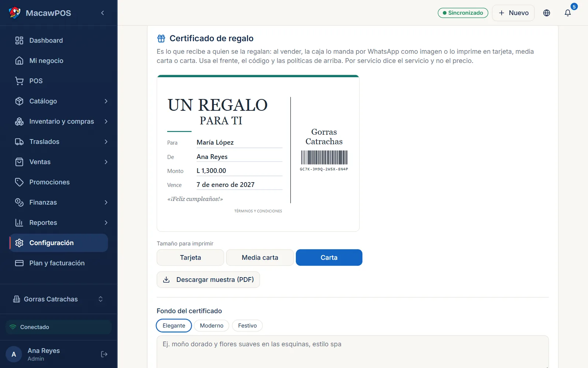This screenshot has height=368, width=588.
Task: Click the Mi negocio house icon
Action: point(19,61)
